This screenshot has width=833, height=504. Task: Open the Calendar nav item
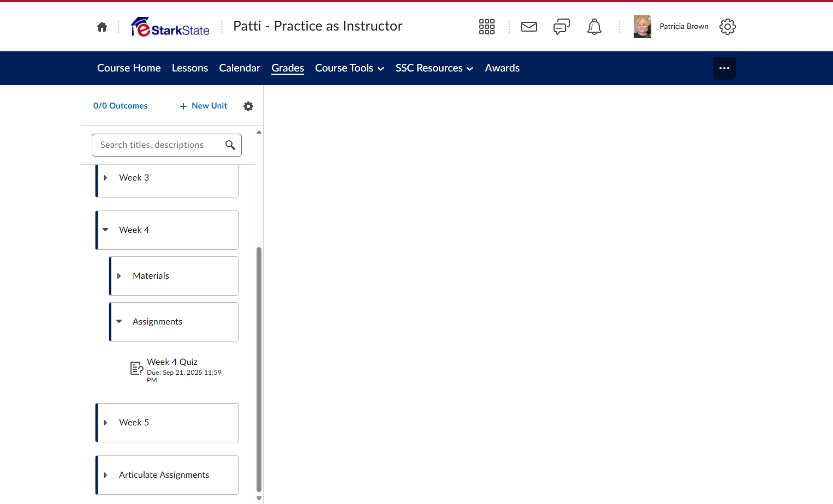240,68
